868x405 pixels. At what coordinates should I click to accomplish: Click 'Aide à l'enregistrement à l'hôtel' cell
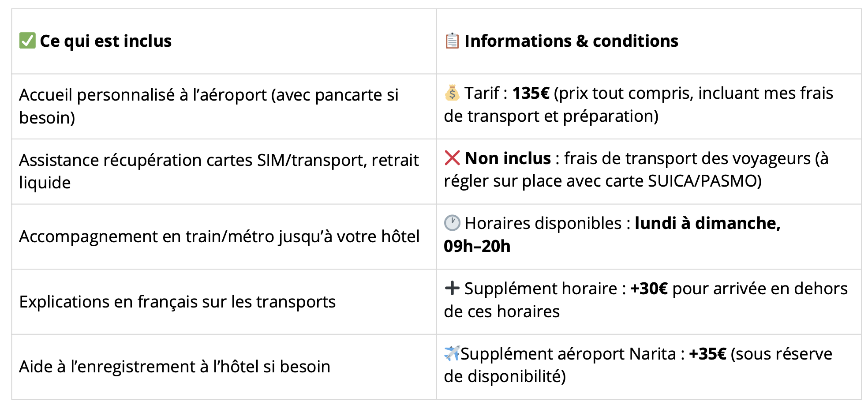point(224,367)
